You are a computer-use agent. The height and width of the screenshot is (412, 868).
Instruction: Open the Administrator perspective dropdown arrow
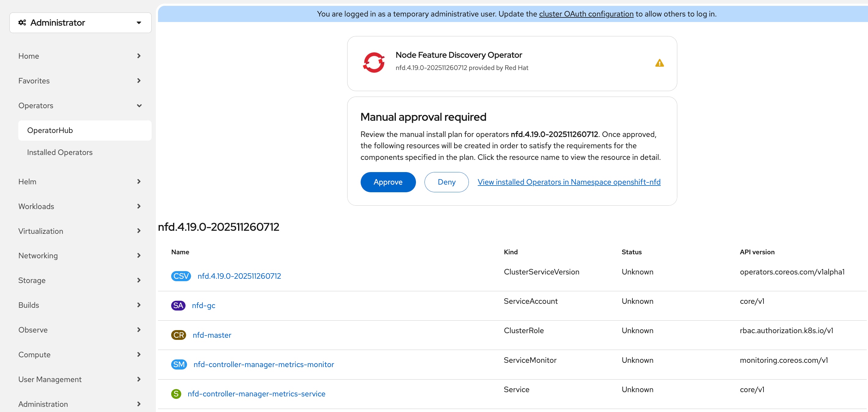coord(139,23)
